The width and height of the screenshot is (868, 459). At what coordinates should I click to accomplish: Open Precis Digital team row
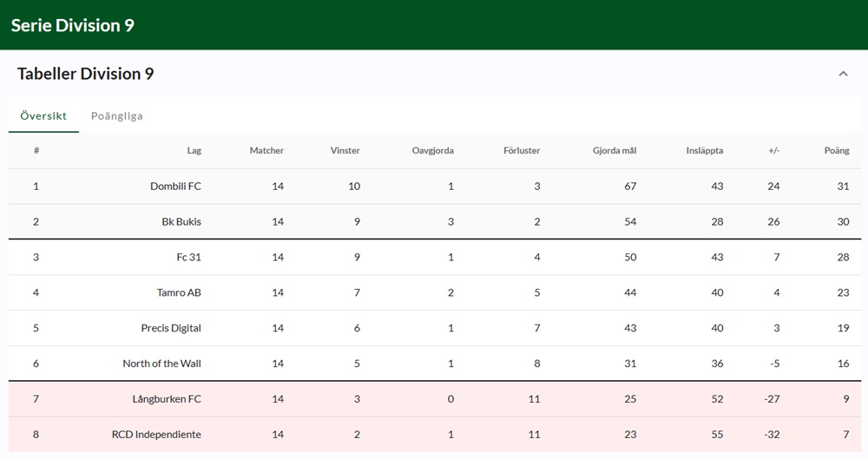171,329
